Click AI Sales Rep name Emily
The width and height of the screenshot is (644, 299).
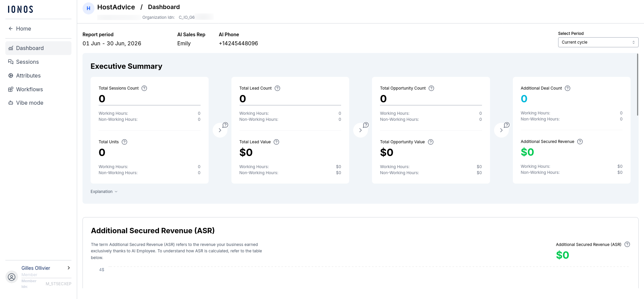[x=184, y=43]
